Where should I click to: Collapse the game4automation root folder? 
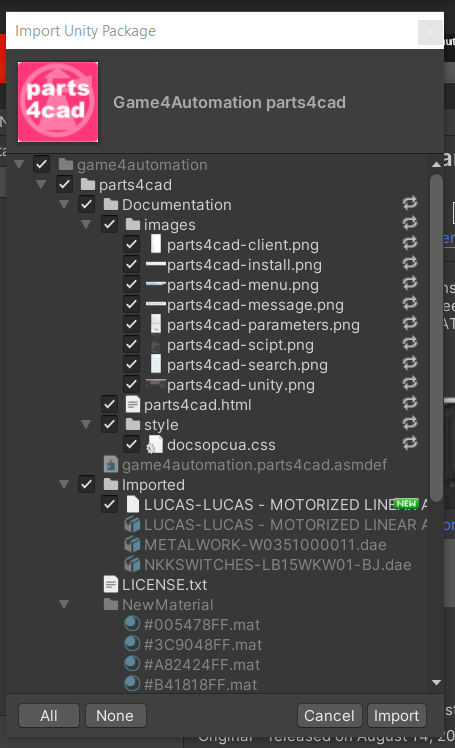pyautogui.click(x=19, y=165)
